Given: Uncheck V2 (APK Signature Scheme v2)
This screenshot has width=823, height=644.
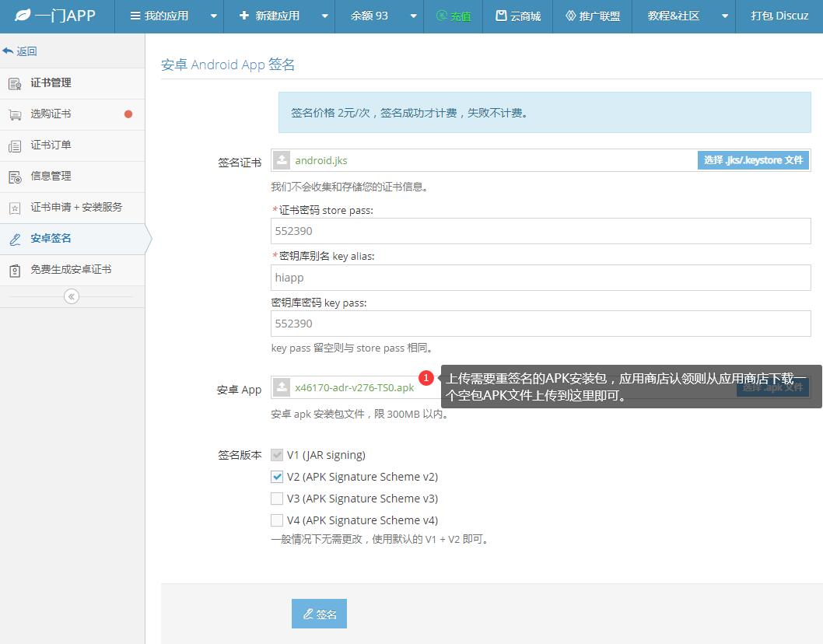Looking at the screenshot, I should pos(277,477).
